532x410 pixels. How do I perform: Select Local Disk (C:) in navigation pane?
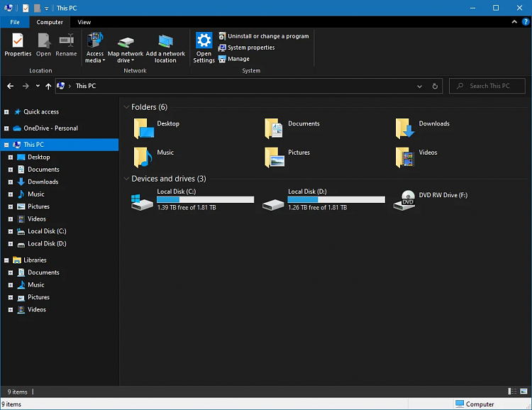coord(47,231)
